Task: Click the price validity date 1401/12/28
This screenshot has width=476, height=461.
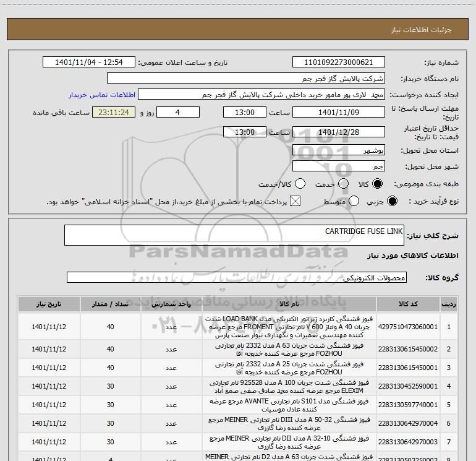Action: (339, 132)
